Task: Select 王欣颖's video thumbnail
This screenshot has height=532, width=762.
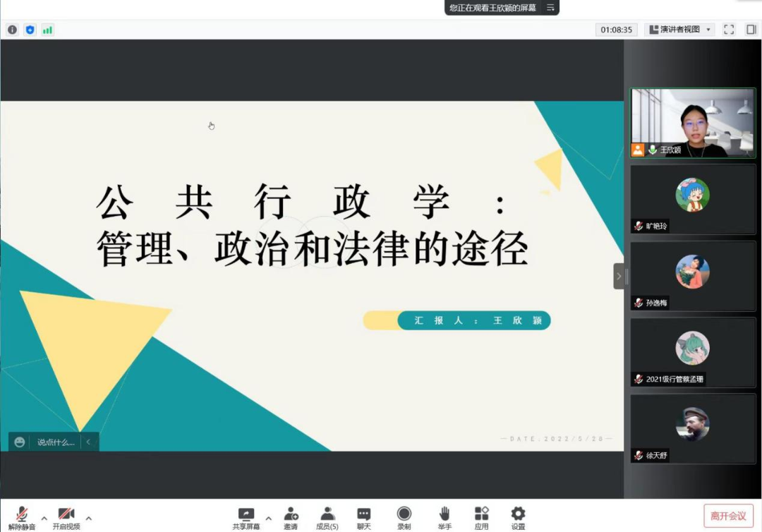Action: (692, 123)
